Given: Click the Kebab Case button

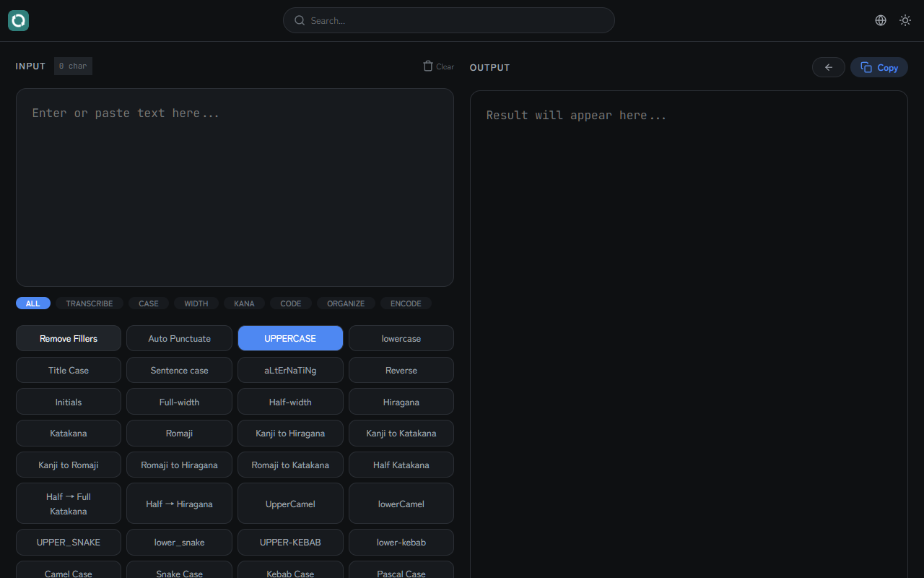Looking at the screenshot, I should pos(290,570).
